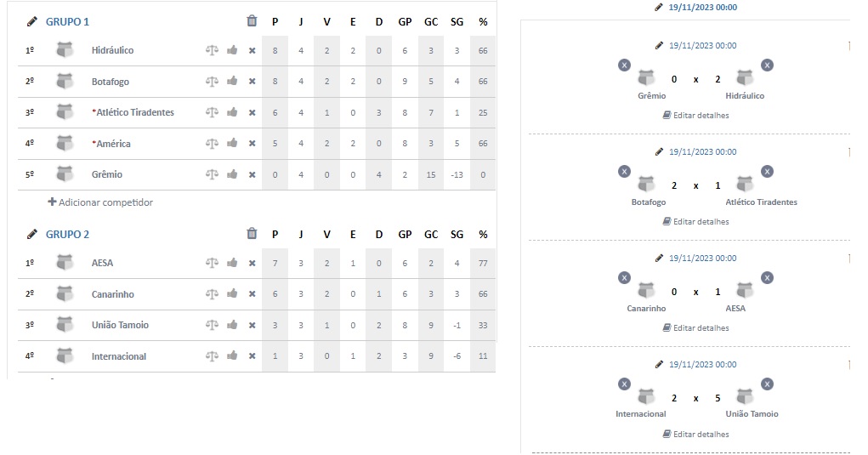This screenshot has width=868, height=455.
Task: Click the circled X next to Grêmio in the match
Action: pyautogui.click(x=624, y=65)
